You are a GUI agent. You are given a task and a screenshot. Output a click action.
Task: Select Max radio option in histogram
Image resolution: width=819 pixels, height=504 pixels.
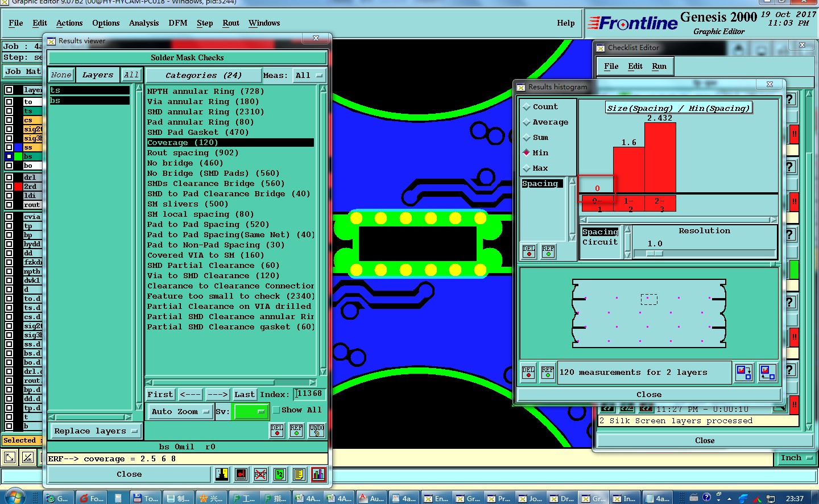coord(527,168)
